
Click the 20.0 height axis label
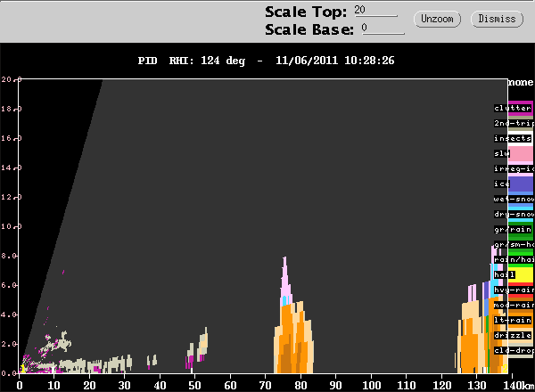11,79
